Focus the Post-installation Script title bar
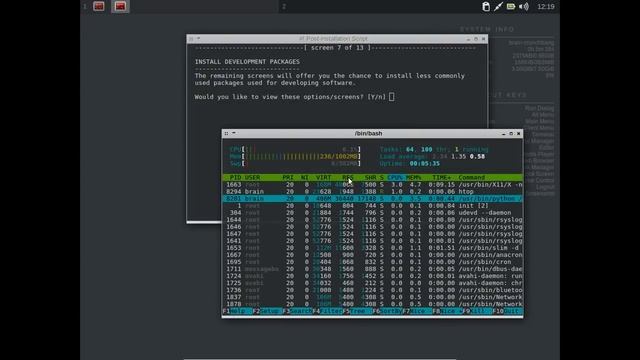 (x=333, y=39)
